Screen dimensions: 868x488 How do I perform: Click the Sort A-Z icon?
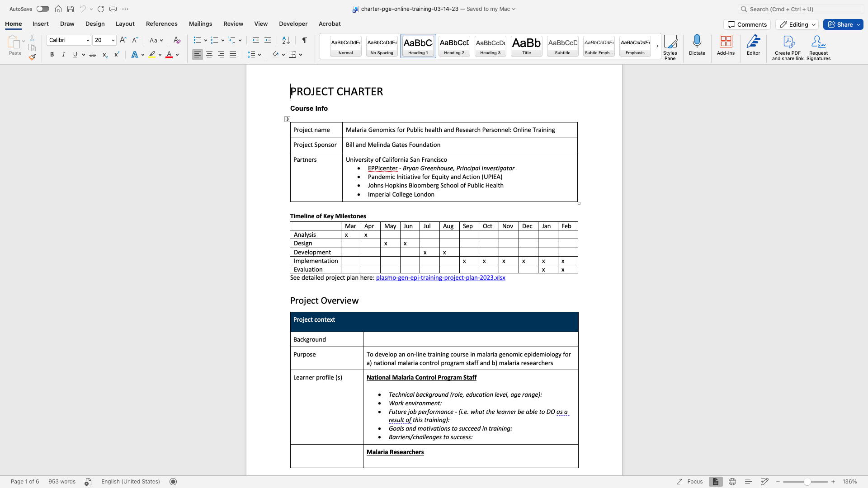[286, 40]
